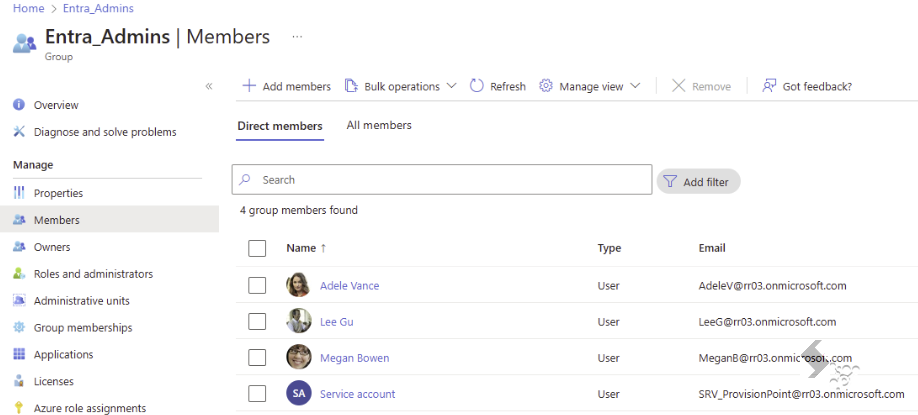Click the Azure role assignments key icon
This screenshot has height=415, width=918.
19,407
